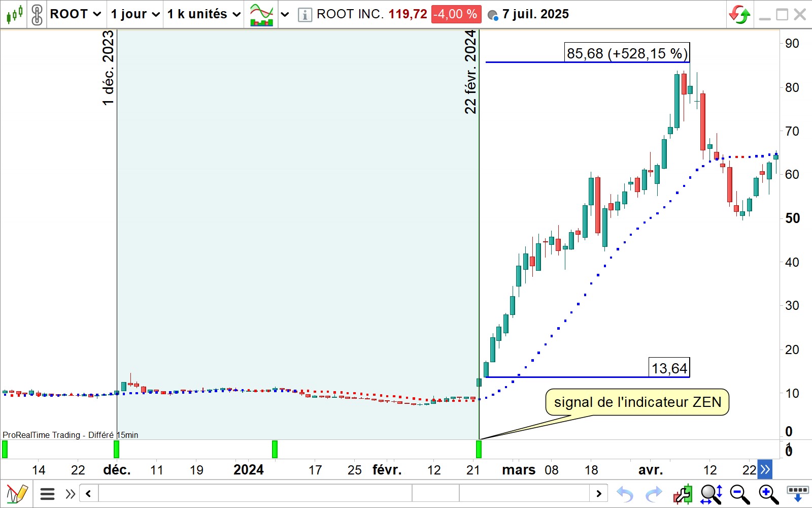Screen dimensions: 812x508
Task: Open the hamburger menu in bottom toolbar
Action: coord(47,494)
